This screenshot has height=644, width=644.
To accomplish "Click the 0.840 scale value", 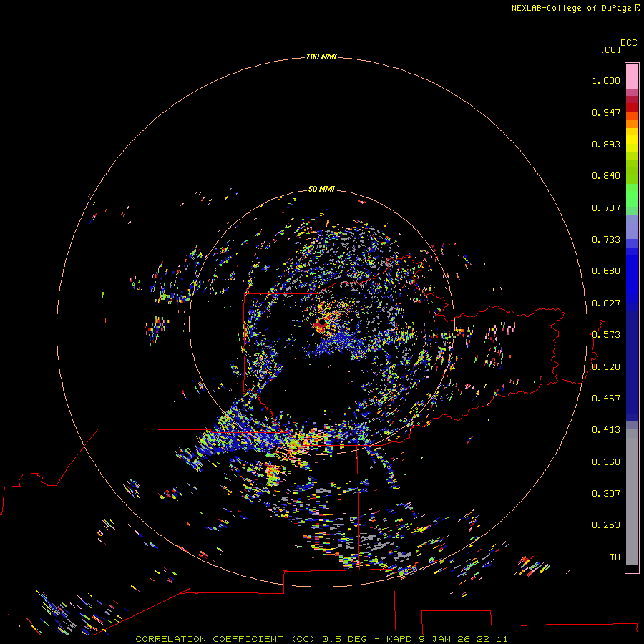I will (606, 176).
